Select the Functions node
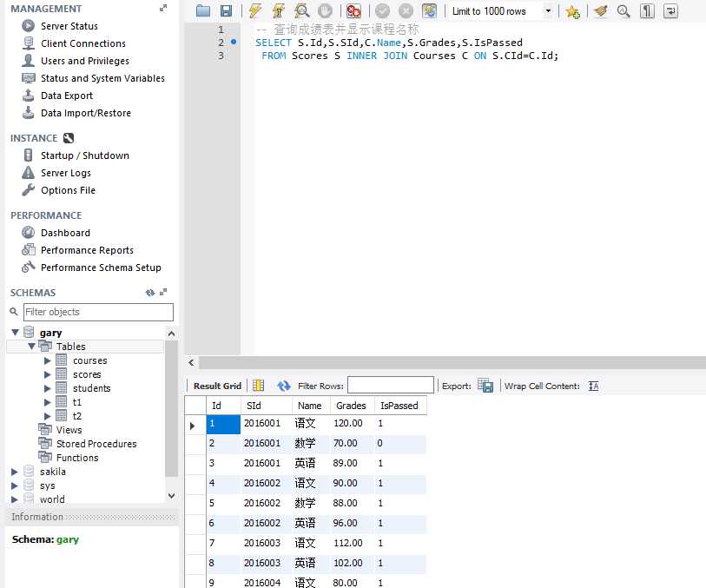This screenshot has height=588, width=706. coord(77,458)
